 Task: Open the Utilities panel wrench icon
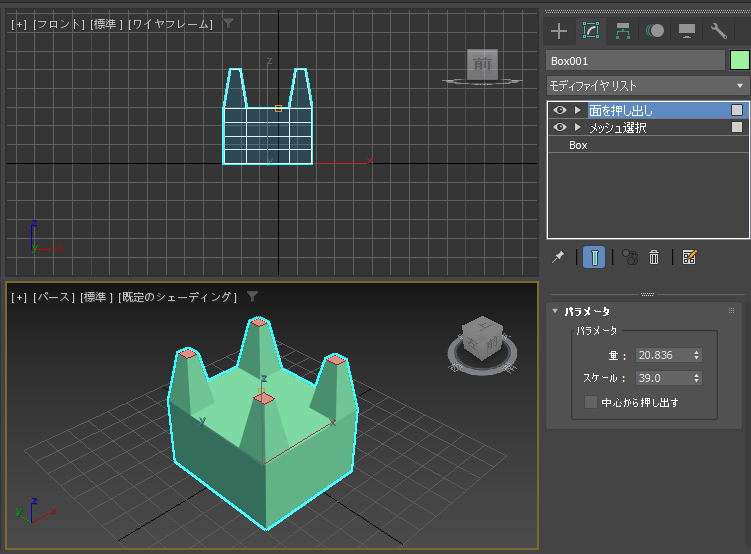(719, 31)
